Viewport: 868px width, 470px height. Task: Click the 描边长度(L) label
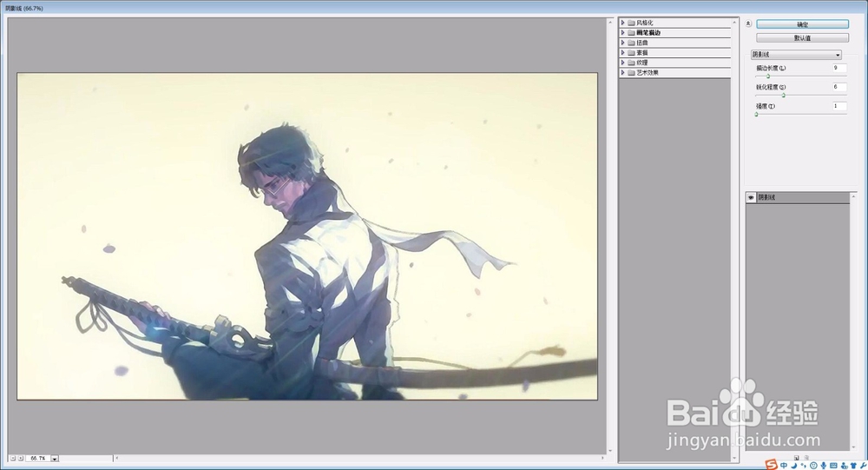[771, 68]
